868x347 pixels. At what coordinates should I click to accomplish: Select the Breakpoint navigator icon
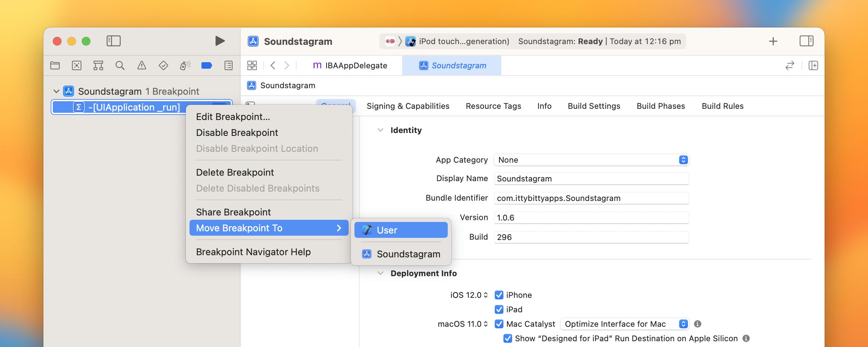pyautogui.click(x=207, y=65)
